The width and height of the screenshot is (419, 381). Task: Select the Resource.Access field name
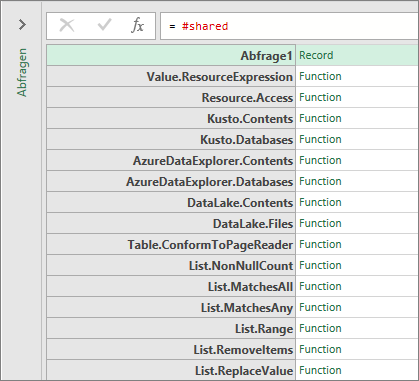[247, 98]
